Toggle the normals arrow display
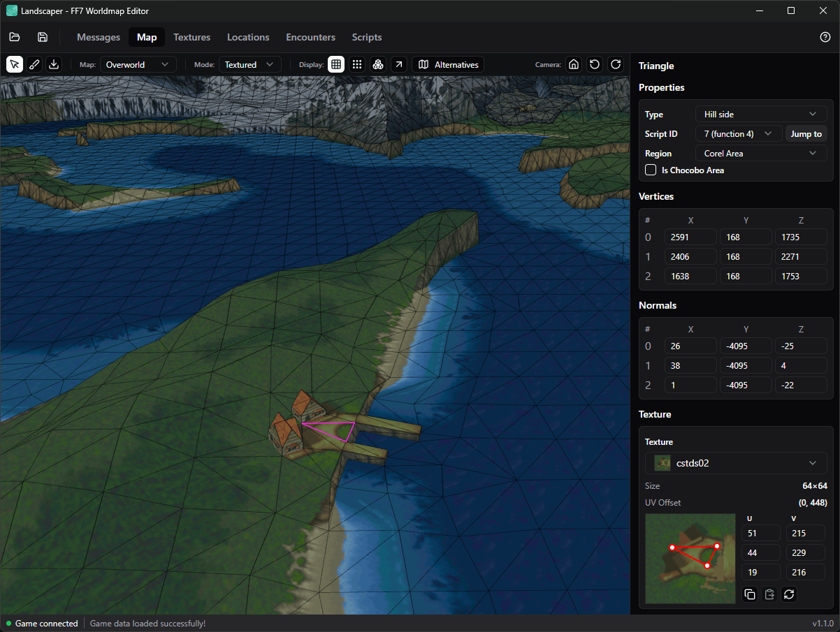This screenshot has width=840, height=632. [398, 64]
